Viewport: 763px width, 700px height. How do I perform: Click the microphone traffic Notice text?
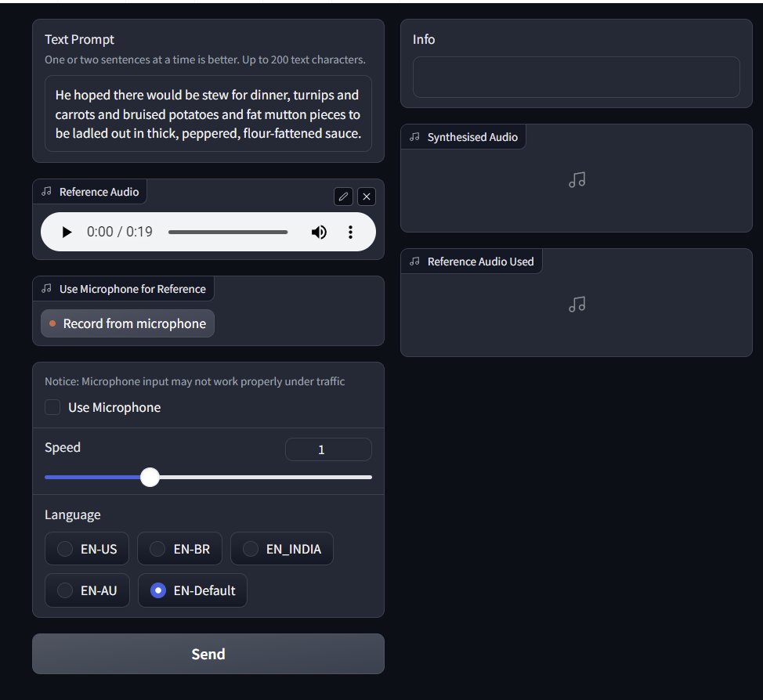[x=194, y=381]
